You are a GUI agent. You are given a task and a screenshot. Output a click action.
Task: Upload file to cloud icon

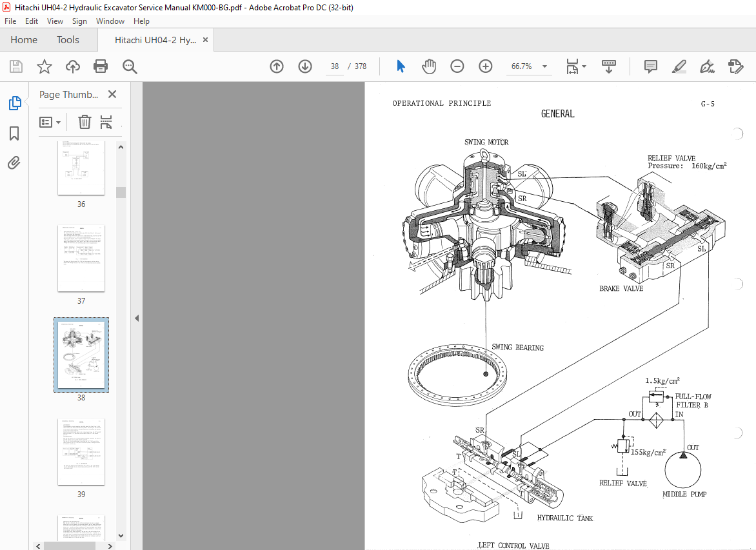[73, 66]
